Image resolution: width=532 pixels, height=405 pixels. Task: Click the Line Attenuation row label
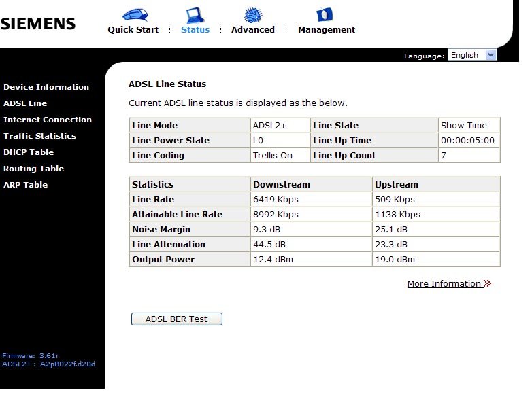coord(169,245)
